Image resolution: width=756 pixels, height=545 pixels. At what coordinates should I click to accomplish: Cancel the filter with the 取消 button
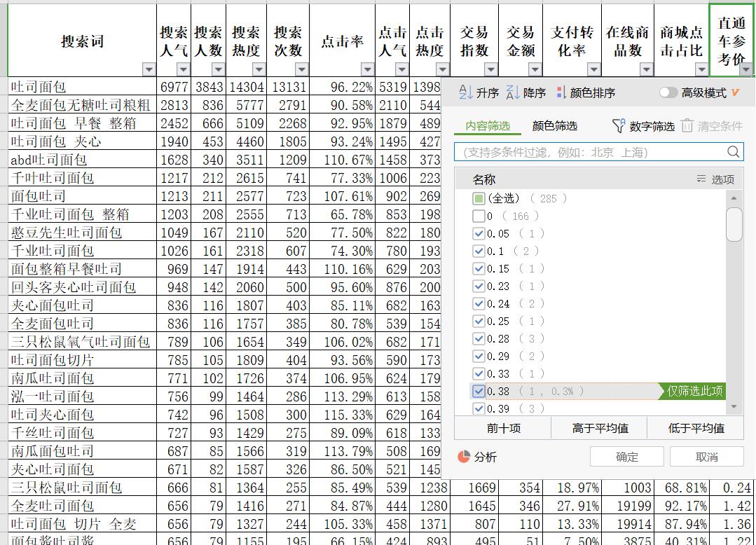[706, 456]
